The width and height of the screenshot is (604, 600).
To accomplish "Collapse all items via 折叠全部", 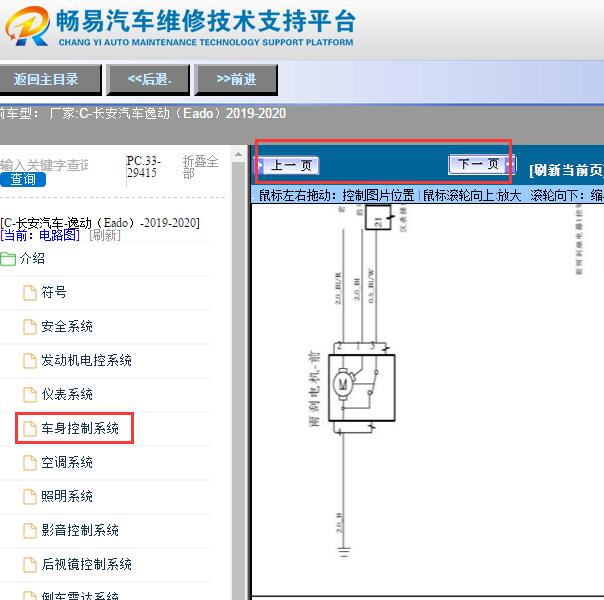I will 200,167.
